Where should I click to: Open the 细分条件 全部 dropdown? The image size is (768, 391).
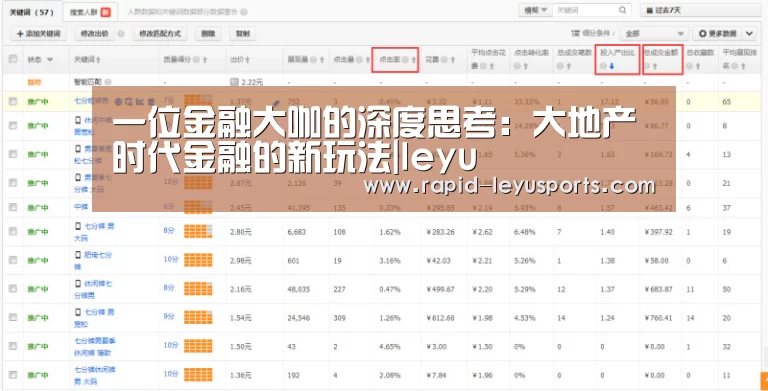[x=653, y=33]
